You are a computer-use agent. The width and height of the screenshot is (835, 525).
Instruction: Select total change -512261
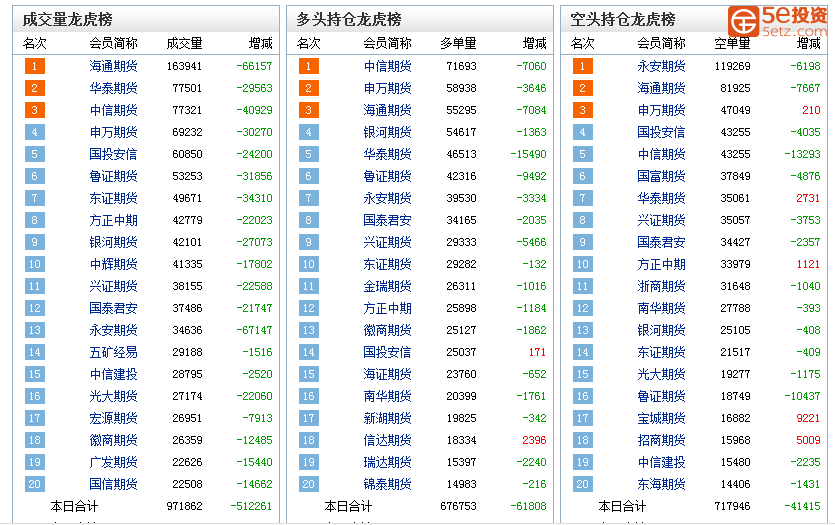pyautogui.click(x=251, y=506)
